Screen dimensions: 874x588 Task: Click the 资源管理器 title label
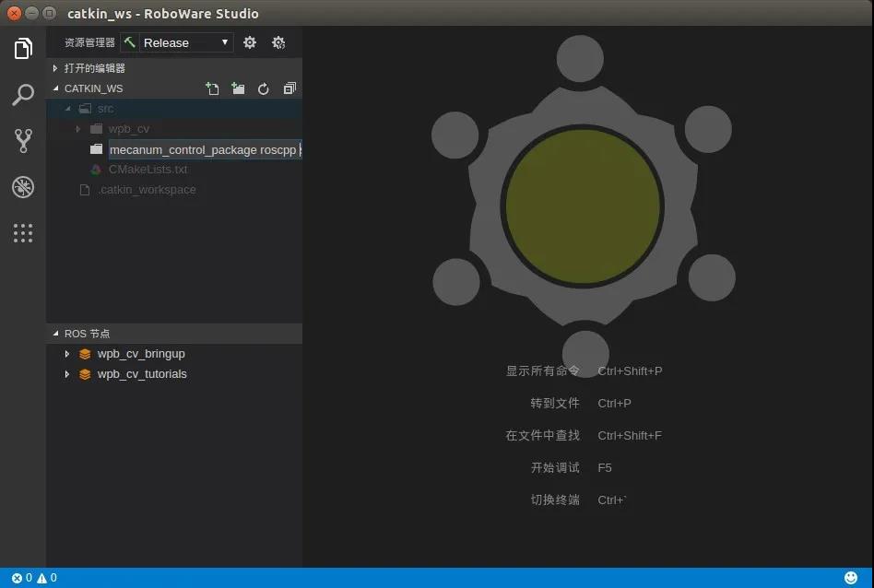[x=89, y=42]
